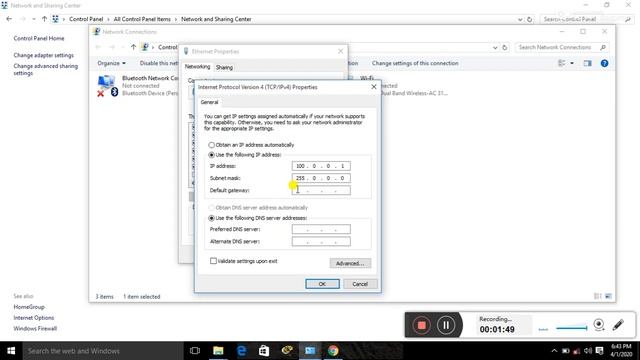Image resolution: width=640 pixels, height=360 pixels.
Task: Close the Ethernet Properties dialog
Action: tap(340, 51)
